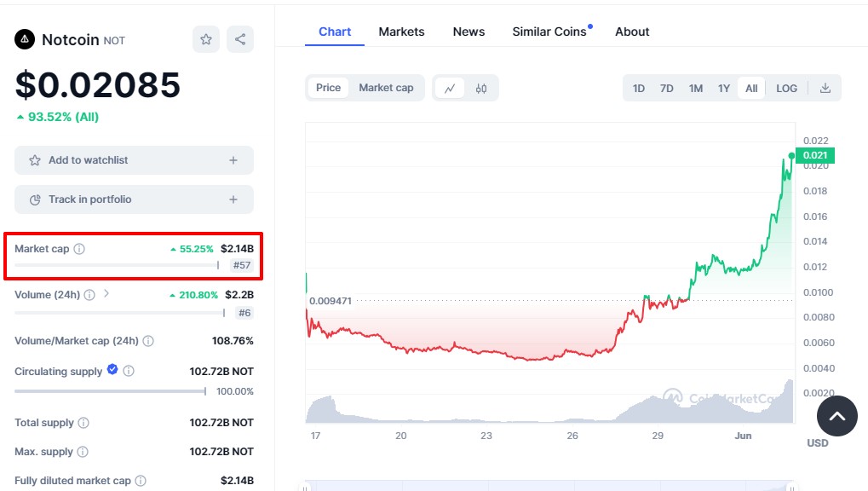Click the Track in portfolio button

click(x=134, y=199)
